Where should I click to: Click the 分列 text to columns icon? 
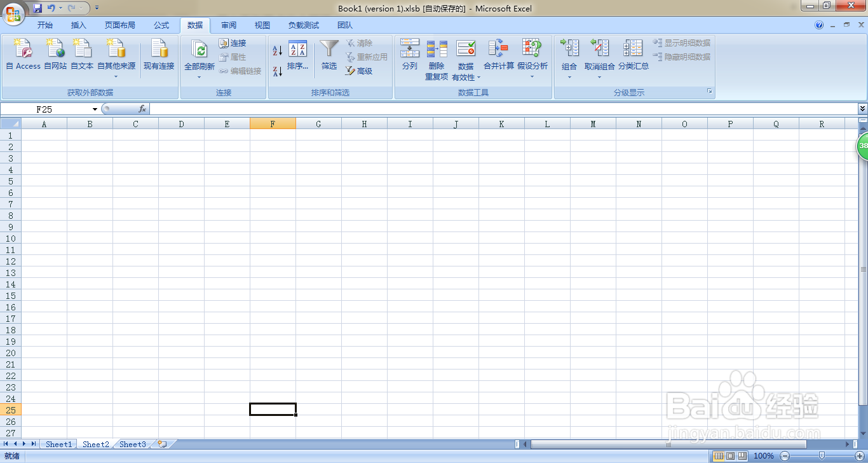[x=410, y=48]
